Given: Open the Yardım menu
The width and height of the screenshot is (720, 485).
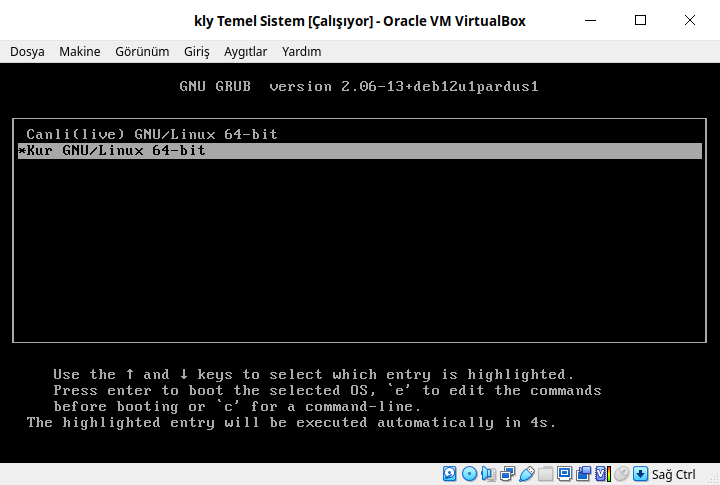Looking at the screenshot, I should click(301, 52).
